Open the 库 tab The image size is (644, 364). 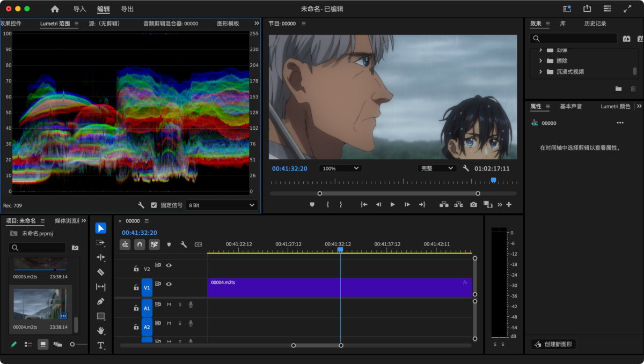(563, 24)
